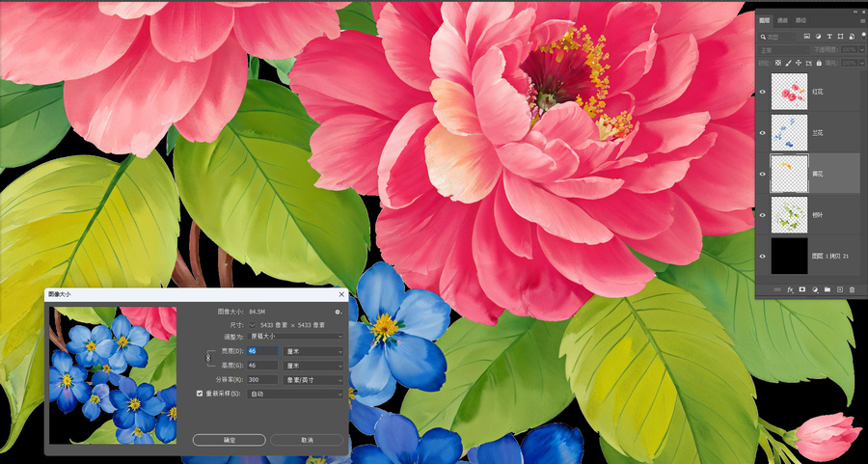Click the 兰花 layer name
The width and height of the screenshot is (868, 464).
coord(818,133)
